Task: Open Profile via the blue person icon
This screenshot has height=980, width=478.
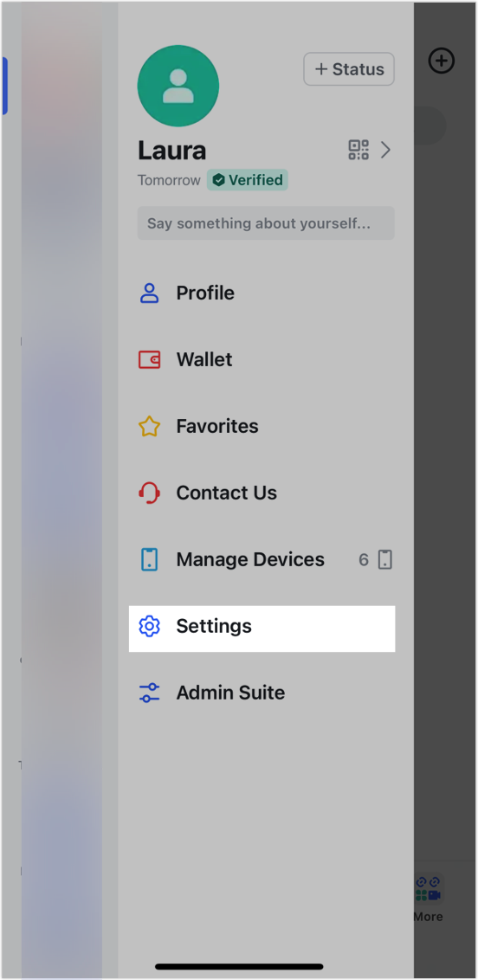Action: pyautogui.click(x=149, y=293)
